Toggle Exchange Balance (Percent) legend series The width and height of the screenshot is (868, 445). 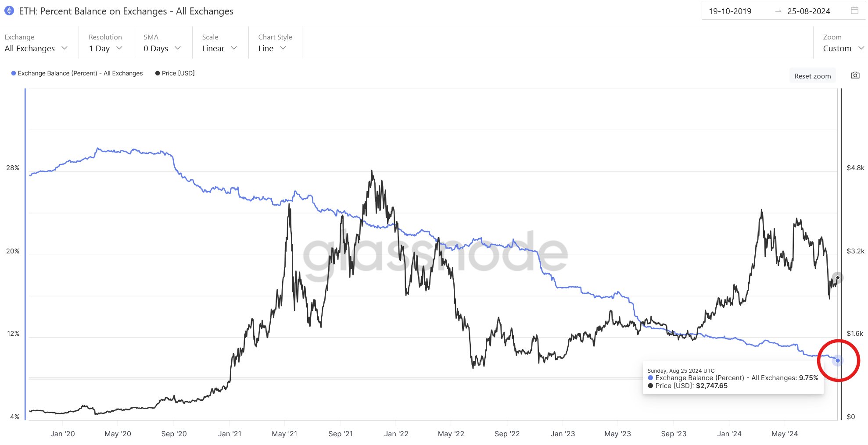pyautogui.click(x=80, y=73)
